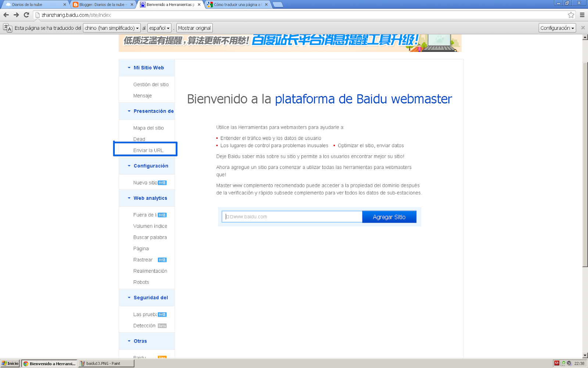Switch to 'Cómo traducir una página' tab
The width and height of the screenshot is (588, 368).
click(x=237, y=5)
